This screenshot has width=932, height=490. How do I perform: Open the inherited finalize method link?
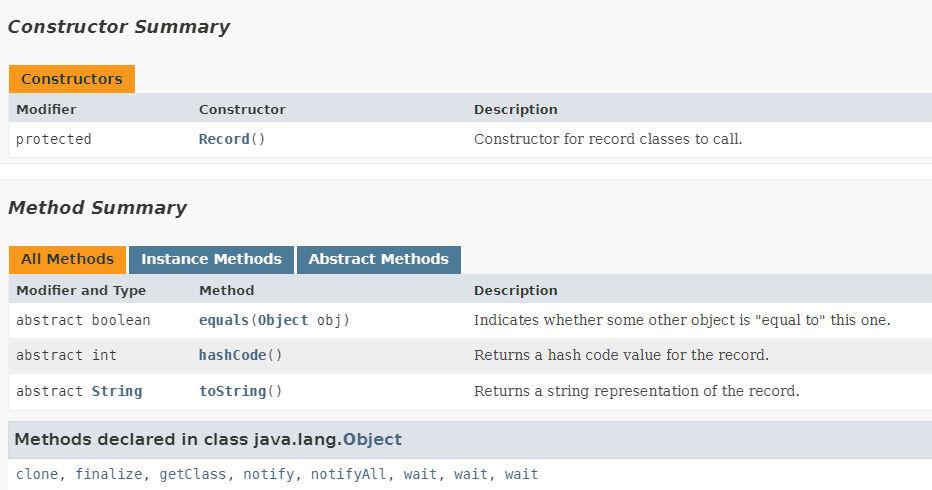pyautogui.click(x=109, y=474)
